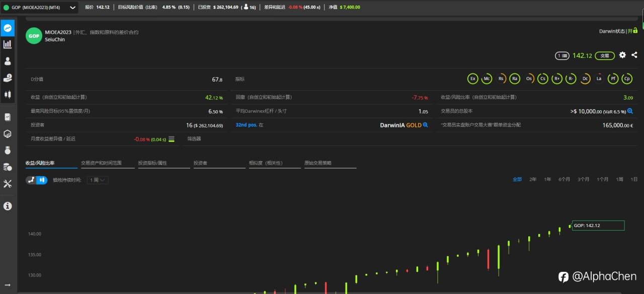Select the 投资指标/属性 tab
This screenshot has height=294, width=644.
coord(163,164)
